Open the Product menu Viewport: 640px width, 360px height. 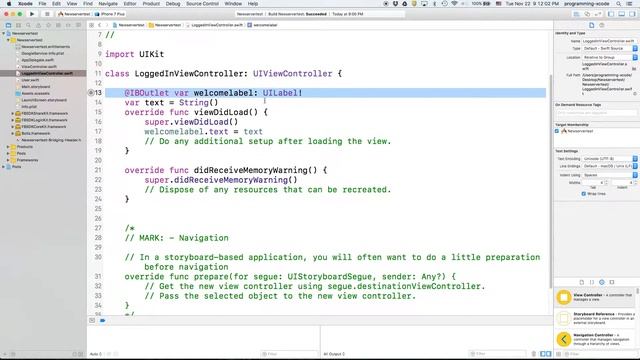(x=151, y=4)
